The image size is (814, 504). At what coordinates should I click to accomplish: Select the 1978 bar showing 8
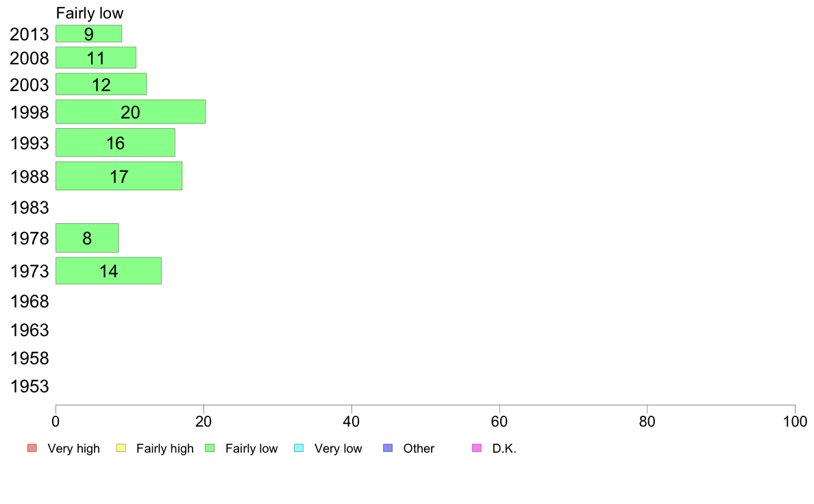(87, 238)
